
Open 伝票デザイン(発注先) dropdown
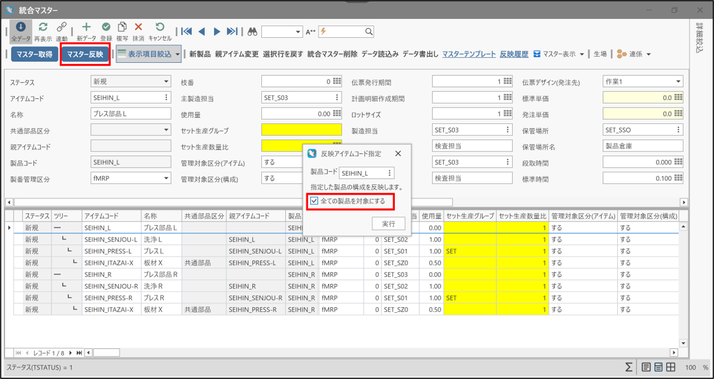(x=678, y=82)
